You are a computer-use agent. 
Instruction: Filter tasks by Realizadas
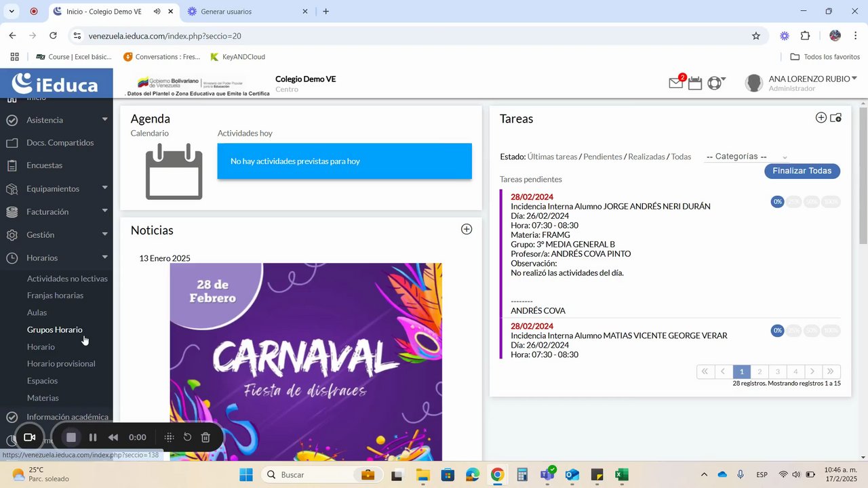(646, 157)
